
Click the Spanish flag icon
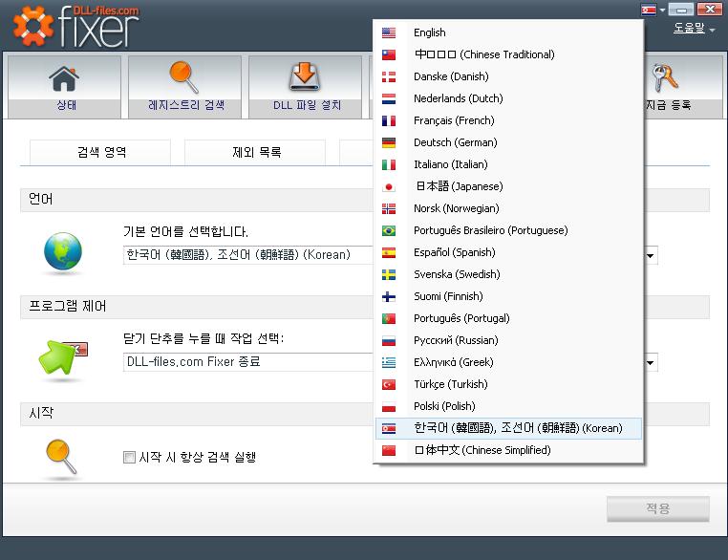tap(389, 252)
